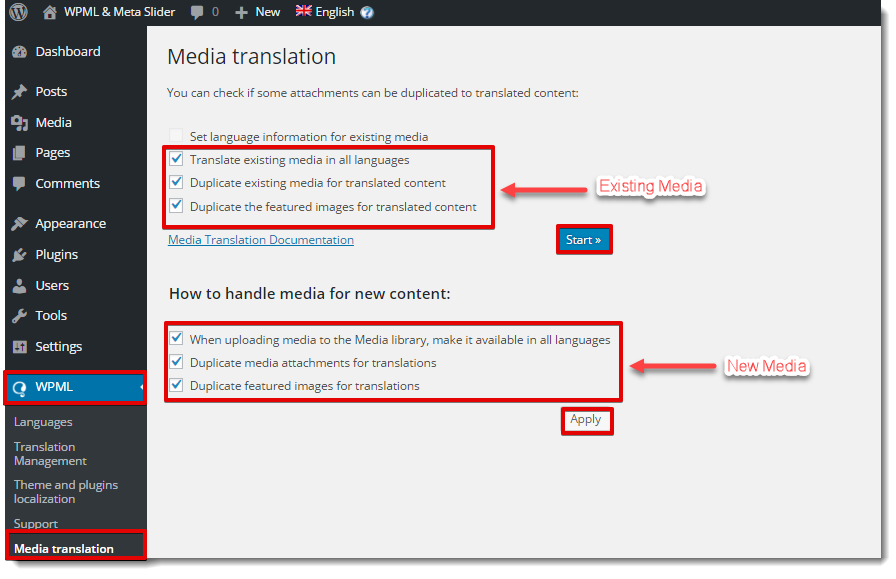Click the home site icon
This screenshot has width=896, height=579.
click(x=50, y=12)
